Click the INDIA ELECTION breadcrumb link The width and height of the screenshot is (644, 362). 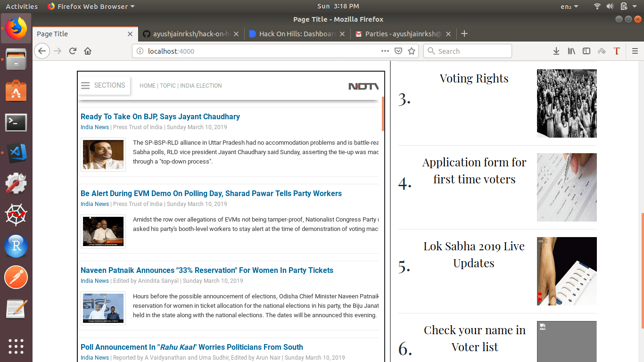pyautogui.click(x=201, y=86)
